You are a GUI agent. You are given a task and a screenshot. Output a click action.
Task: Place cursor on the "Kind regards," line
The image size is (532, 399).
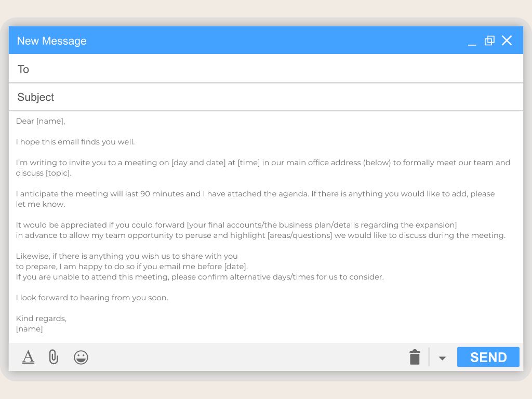click(41, 318)
